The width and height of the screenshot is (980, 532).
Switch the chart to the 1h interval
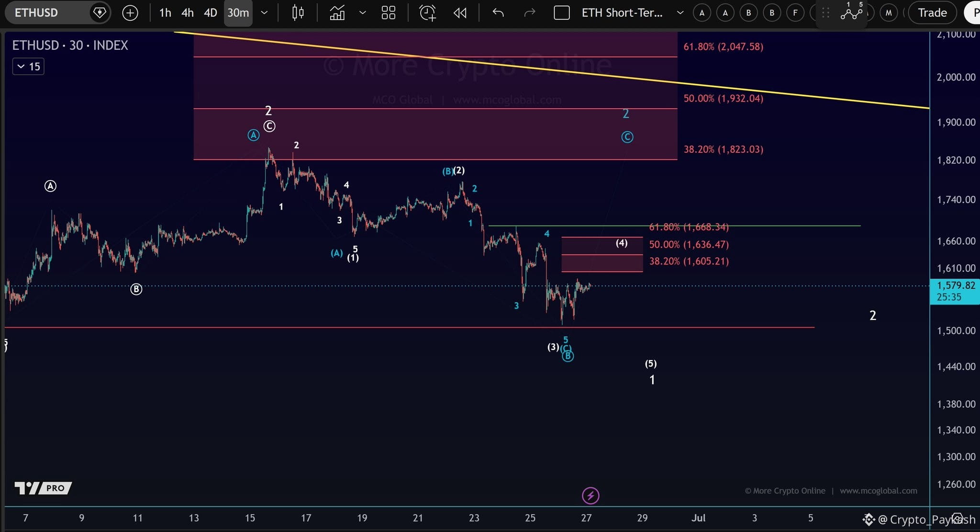pyautogui.click(x=165, y=13)
